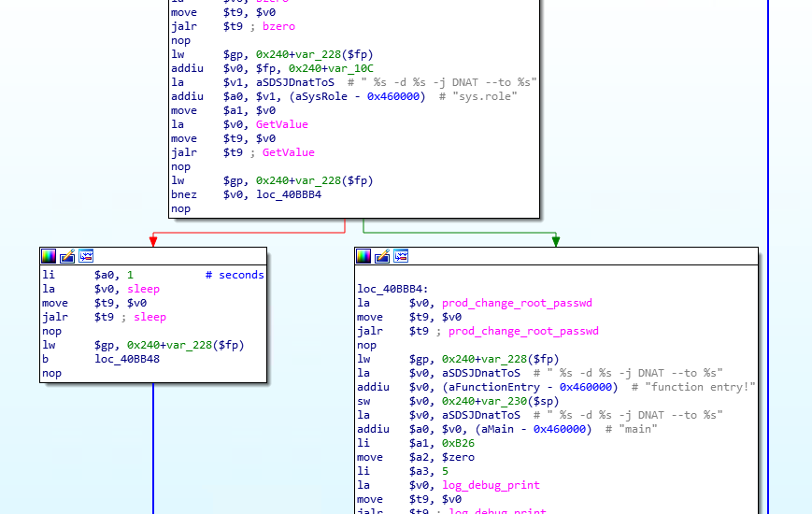The height and width of the screenshot is (514, 812).
Task: Click log_debug_print in the la instruction
Action: [x=491, y=485]
